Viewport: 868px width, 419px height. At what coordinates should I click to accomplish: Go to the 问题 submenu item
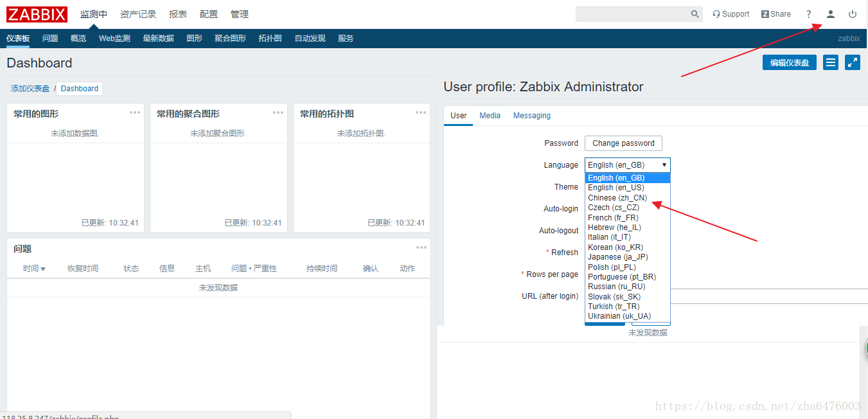click(x=50, y=39)
